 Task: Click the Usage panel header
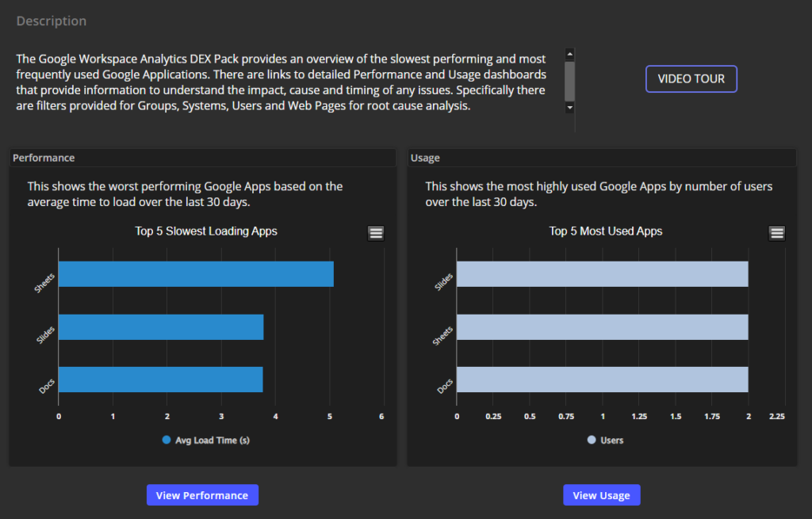pyautogui.click(x=603, y=158)
